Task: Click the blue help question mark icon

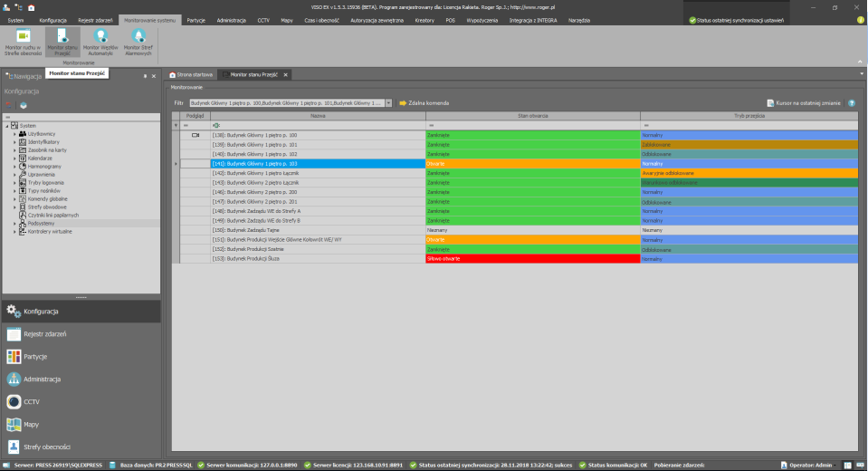Action: [852, 103]
